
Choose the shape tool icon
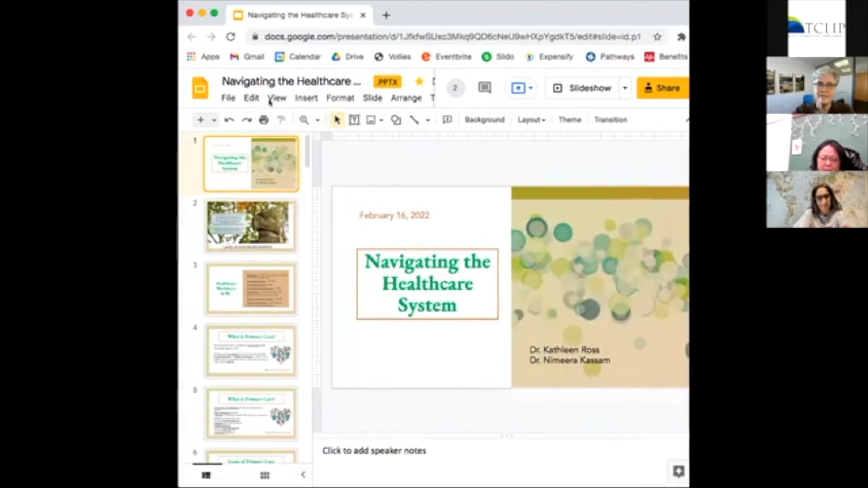(396, 120)
